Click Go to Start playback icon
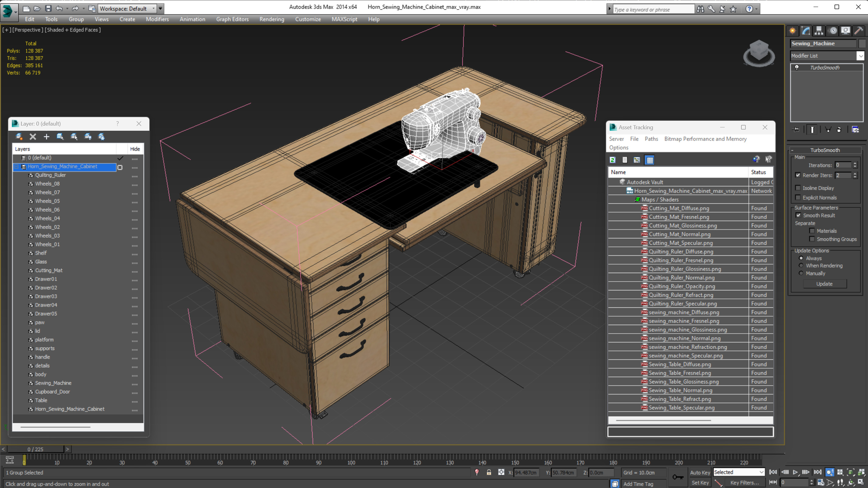 coord(773,472)
